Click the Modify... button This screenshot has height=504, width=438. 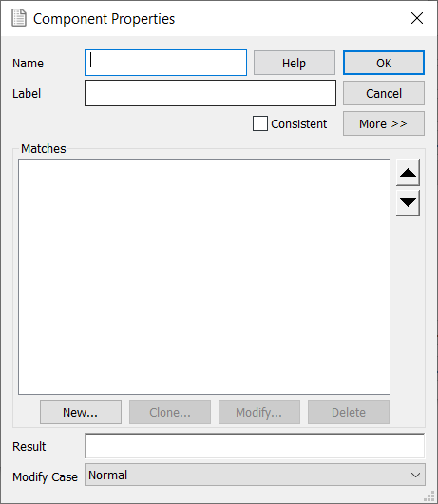point(259,412)
